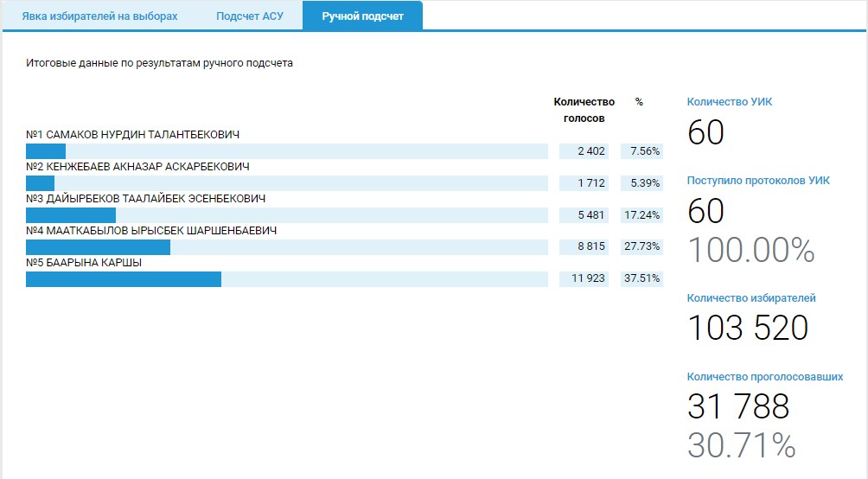Click the Количество УИК label
This screenshot has width=868, height=479.
[730, 102]
